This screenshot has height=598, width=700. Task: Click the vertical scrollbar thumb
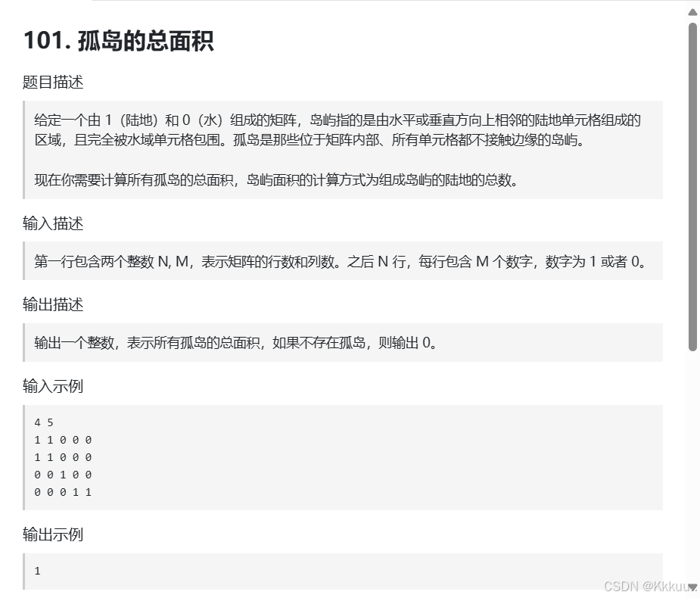click(692, 187)
